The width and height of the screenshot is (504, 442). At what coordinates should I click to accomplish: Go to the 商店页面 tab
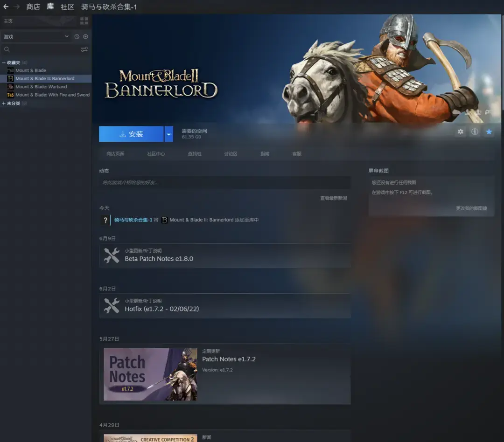pyautogui.click(x=115, y=154)
